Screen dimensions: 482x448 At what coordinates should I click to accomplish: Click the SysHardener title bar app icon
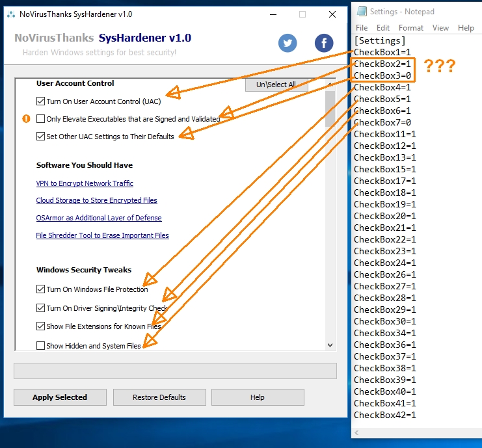[11, 14]
